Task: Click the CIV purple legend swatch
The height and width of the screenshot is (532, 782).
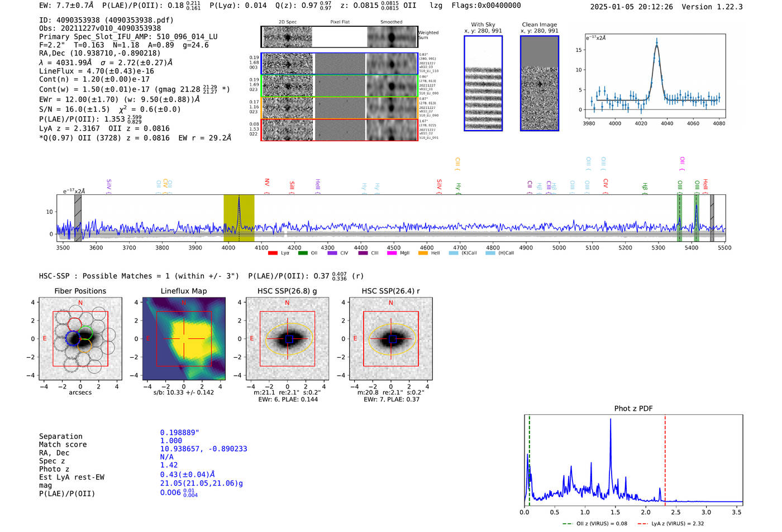Action: click(332, 253)
